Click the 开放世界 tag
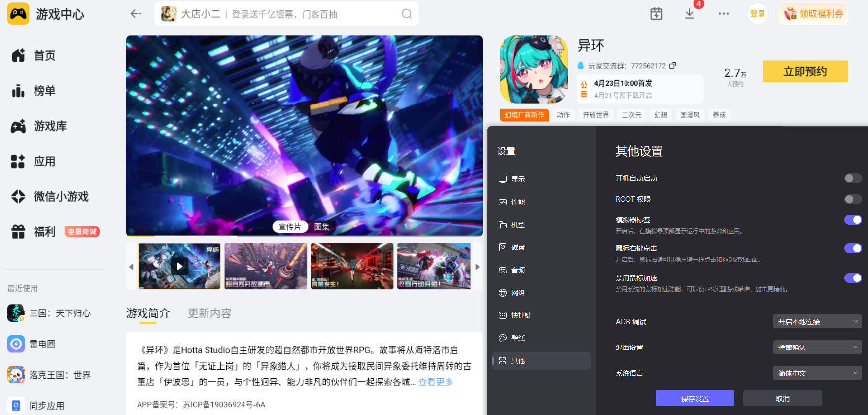Screen dimensions: 868x415 click(x=596, y=115)
